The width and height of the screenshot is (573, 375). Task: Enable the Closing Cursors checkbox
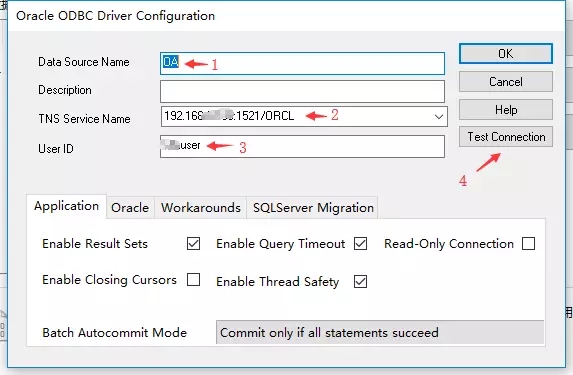tap(193, 280)
